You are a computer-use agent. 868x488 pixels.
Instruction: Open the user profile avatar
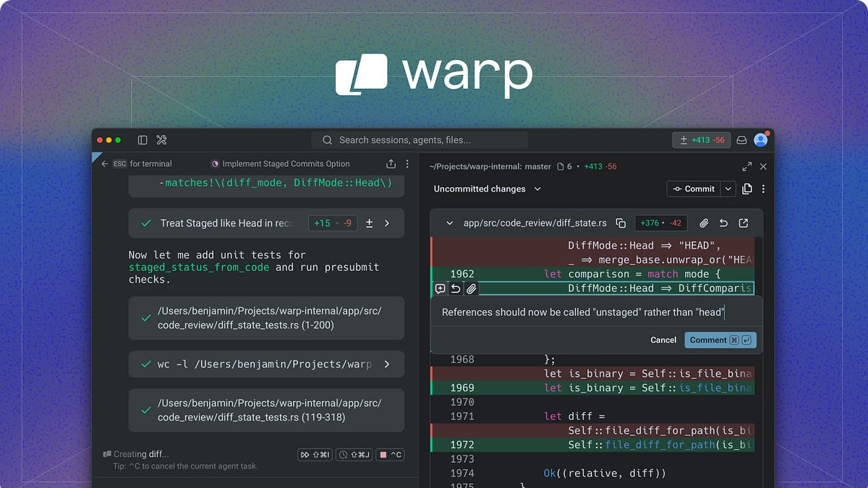point(761,140)
